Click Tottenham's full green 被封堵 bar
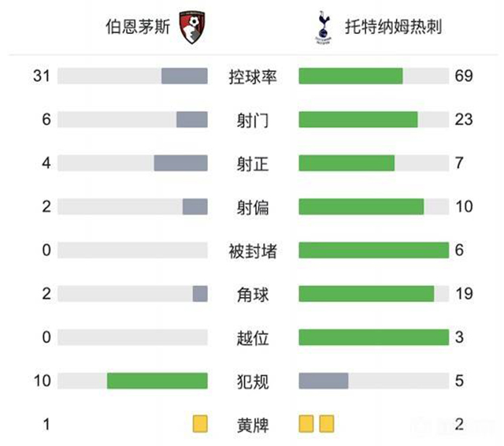 [373, 251]
